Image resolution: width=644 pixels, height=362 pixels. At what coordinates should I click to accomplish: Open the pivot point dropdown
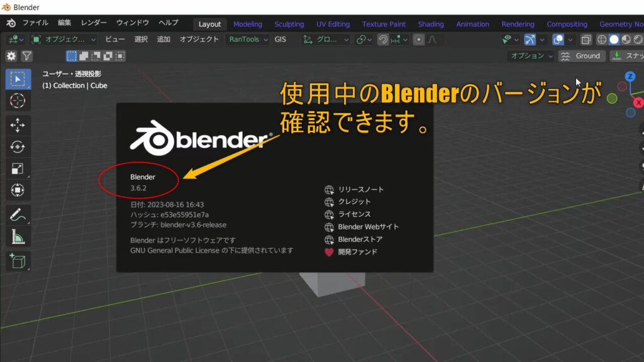point(364,40)
